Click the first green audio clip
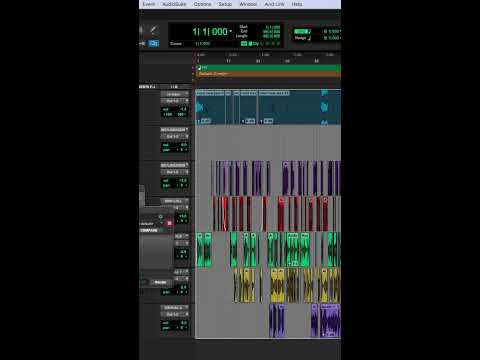Screen dimensions: 480x360 (x=199, y=250)
